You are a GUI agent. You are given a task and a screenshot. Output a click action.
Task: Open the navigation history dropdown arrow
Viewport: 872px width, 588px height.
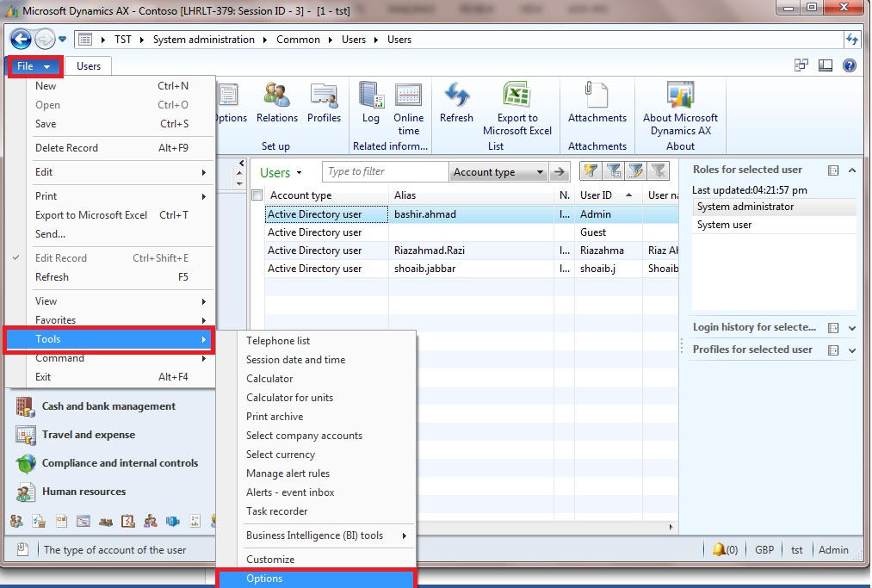pos(62,40)
